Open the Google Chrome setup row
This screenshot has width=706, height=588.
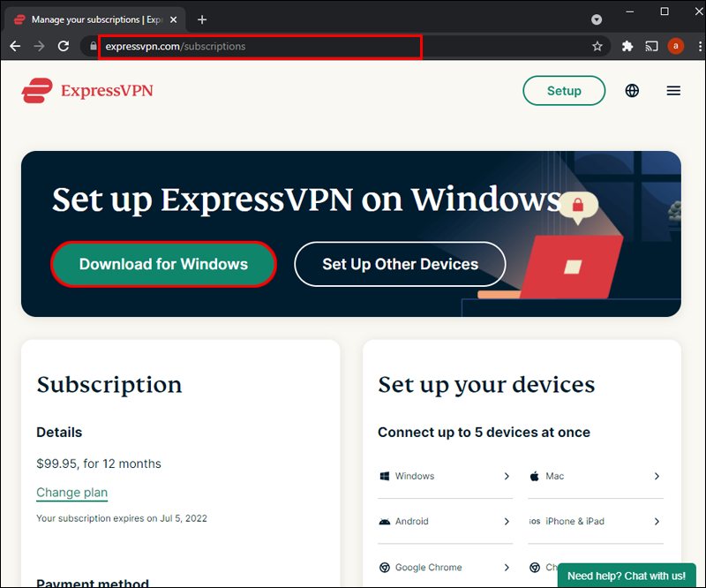tap(446, 568)
